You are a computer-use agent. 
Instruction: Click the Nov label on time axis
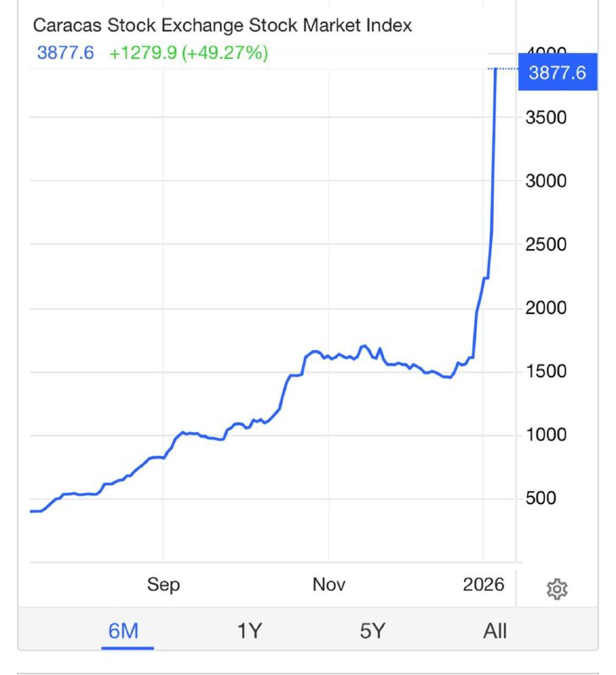pos(329,585)
